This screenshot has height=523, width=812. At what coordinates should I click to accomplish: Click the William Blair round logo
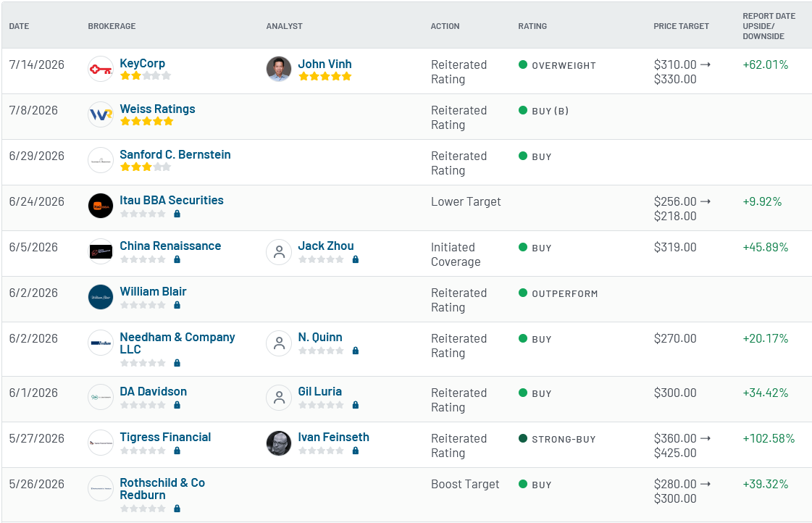[x=101, y=297]
